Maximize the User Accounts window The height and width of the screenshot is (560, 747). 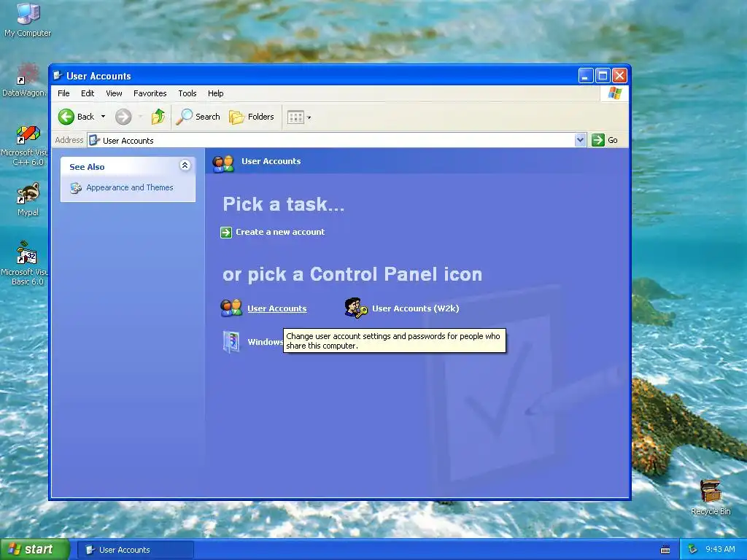point(603,76)
